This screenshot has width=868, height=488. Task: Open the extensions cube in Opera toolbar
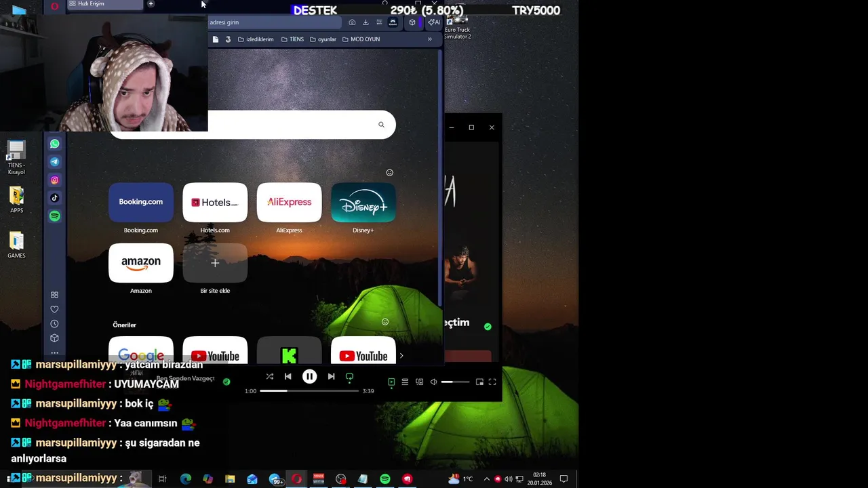[412, 22]
